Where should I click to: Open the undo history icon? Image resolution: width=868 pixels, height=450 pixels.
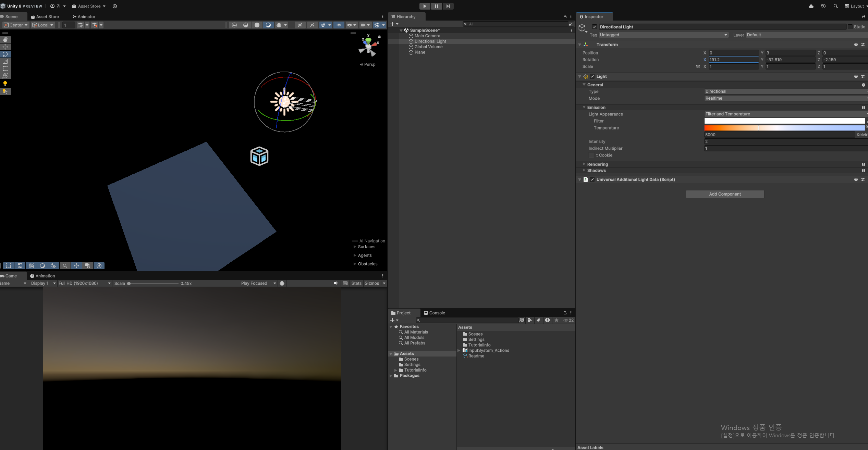(x=823, y=6)
